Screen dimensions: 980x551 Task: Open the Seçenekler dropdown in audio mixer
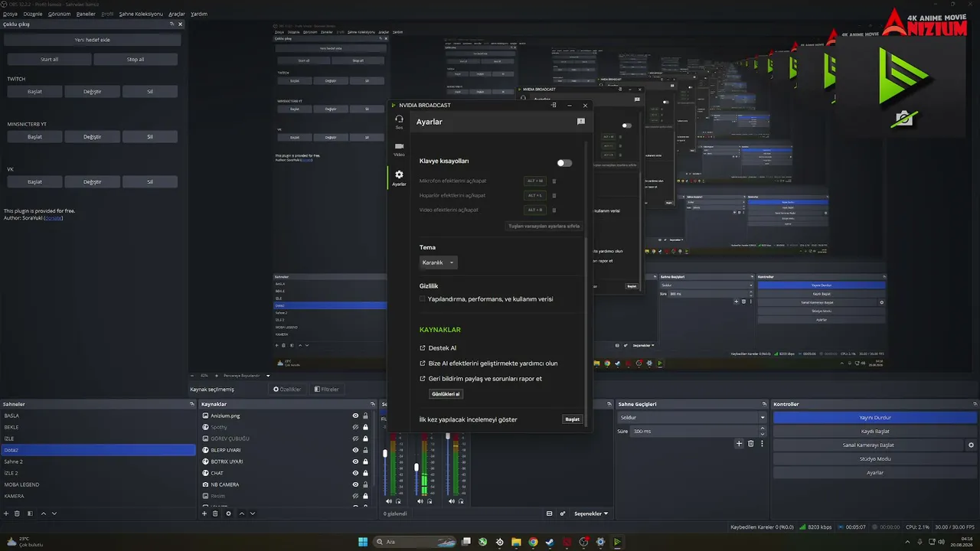(x=591, y=514)
